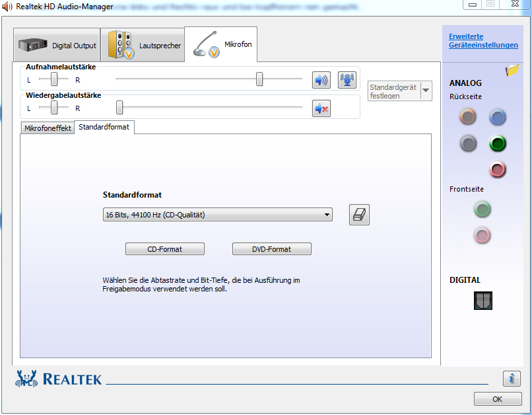Click the gray rear audio jack
532x415 pixels.
[468, 143]
